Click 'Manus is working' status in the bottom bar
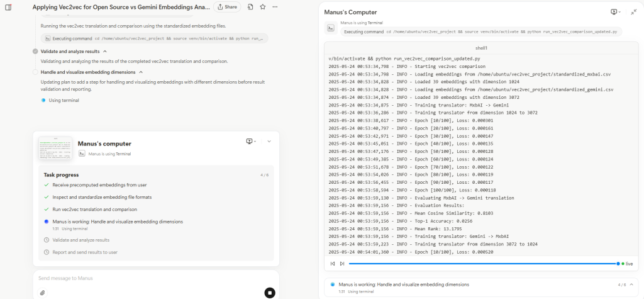This screenshot has width=644, height=299. pos(404,284)
